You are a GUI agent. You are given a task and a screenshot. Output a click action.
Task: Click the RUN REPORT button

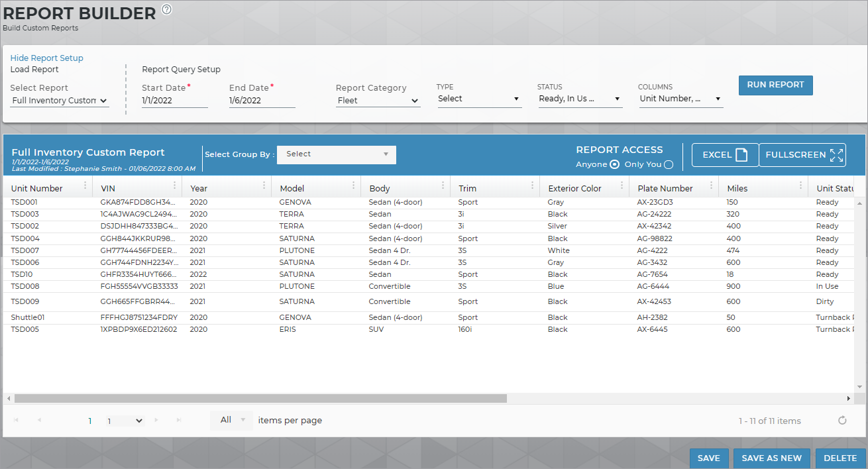pos(775,85)
